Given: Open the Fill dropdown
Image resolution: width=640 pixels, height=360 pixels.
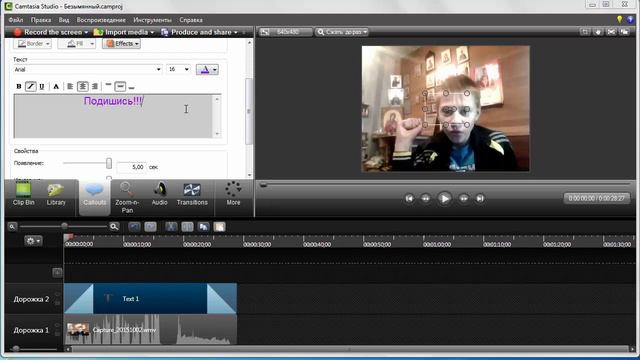Looking at the screenshot, I should click(77, 44).
